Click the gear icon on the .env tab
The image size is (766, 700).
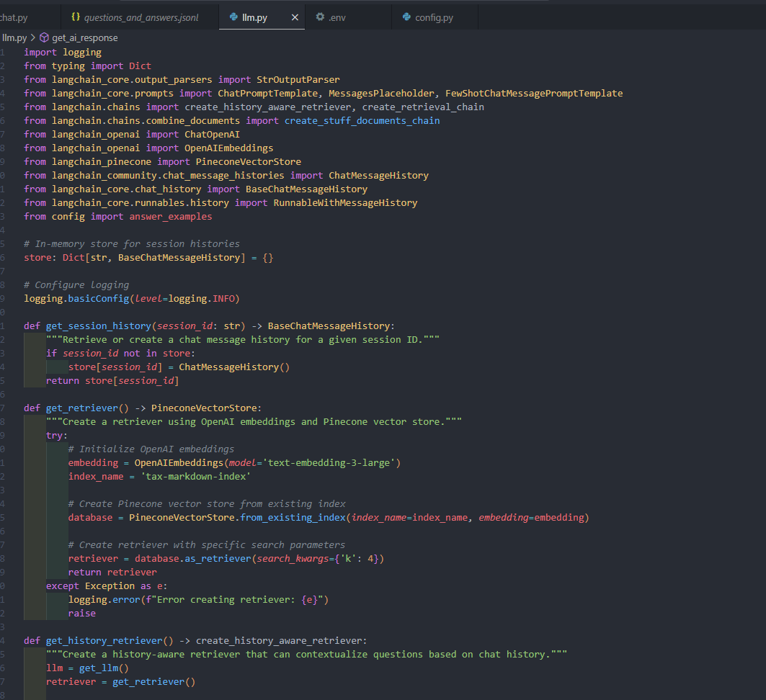coord(320,17)
